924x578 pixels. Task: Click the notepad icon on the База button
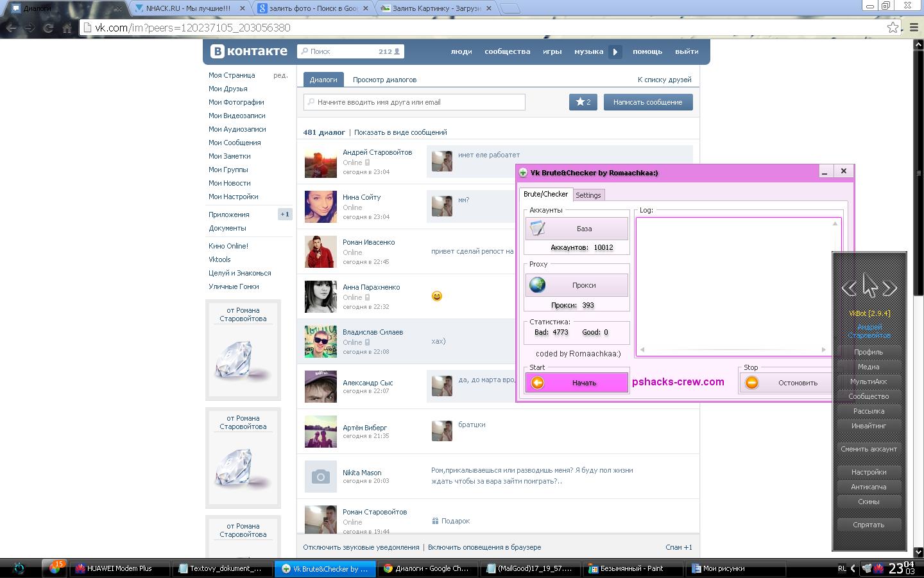pos(538,228)
